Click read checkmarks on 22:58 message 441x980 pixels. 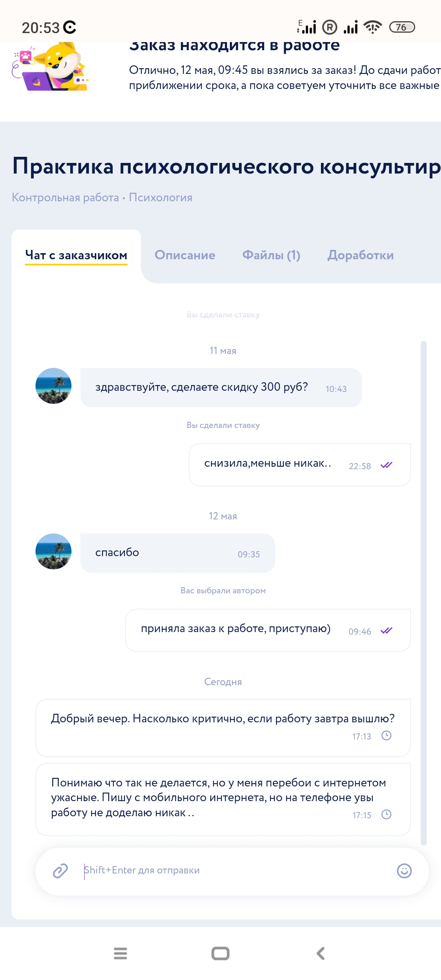(x=386, y=465)
